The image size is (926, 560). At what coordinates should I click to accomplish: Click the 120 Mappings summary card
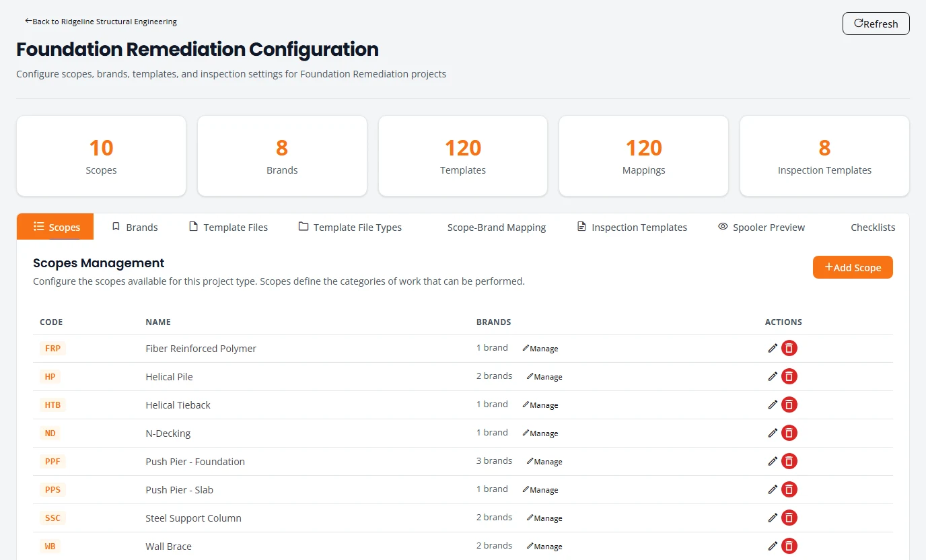point(643,156)
